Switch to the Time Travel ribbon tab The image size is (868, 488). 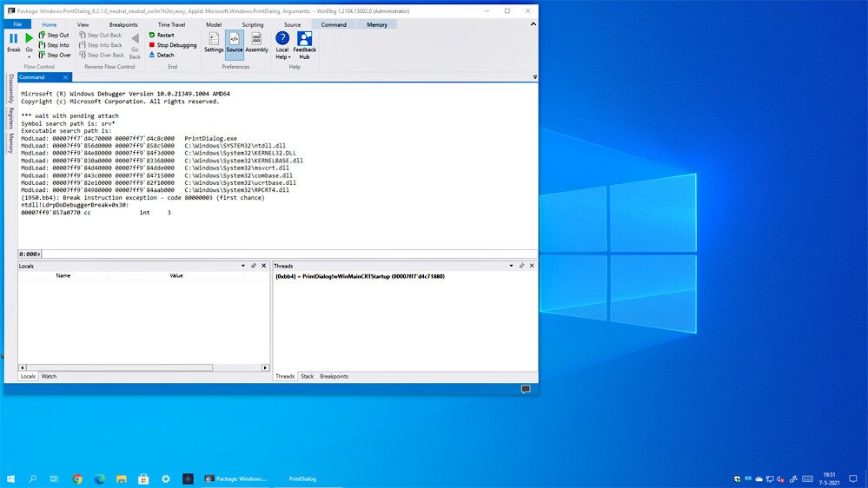(x=172, y=24)
